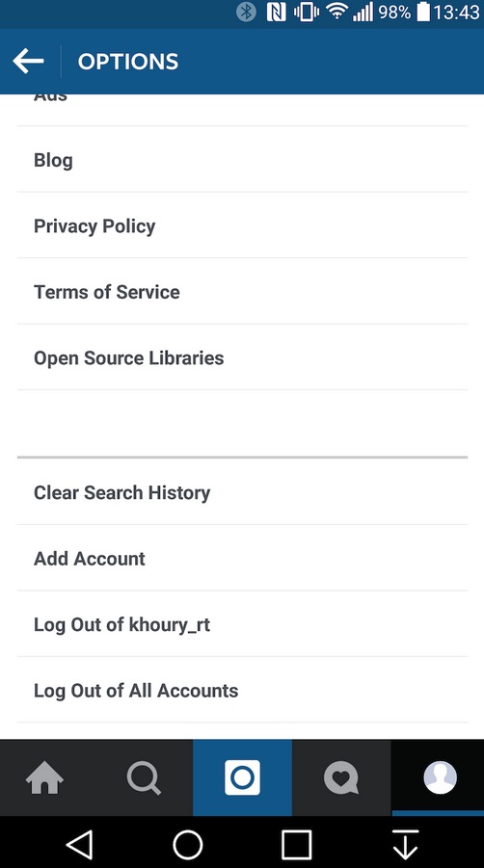Go to the Home feed tab
484x868 pixels.
point(44,777)
